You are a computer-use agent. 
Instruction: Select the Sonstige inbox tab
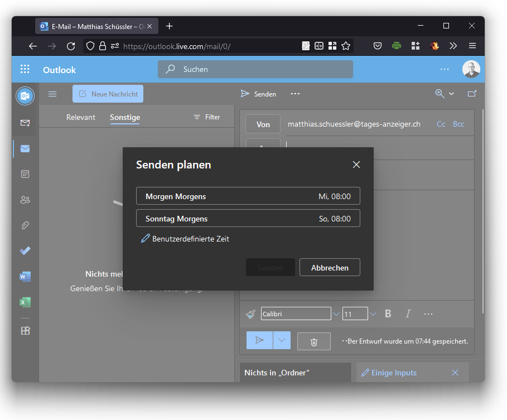pyautogui.click(x=125, y=117)
